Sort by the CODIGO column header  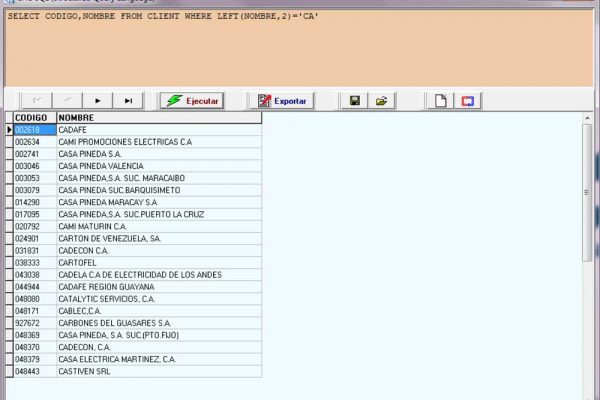(35, 118)
